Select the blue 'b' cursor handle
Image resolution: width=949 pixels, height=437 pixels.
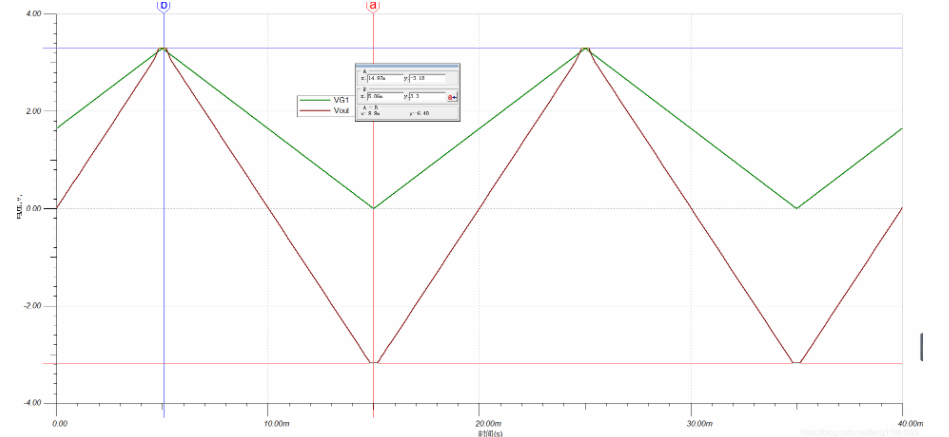163,6
